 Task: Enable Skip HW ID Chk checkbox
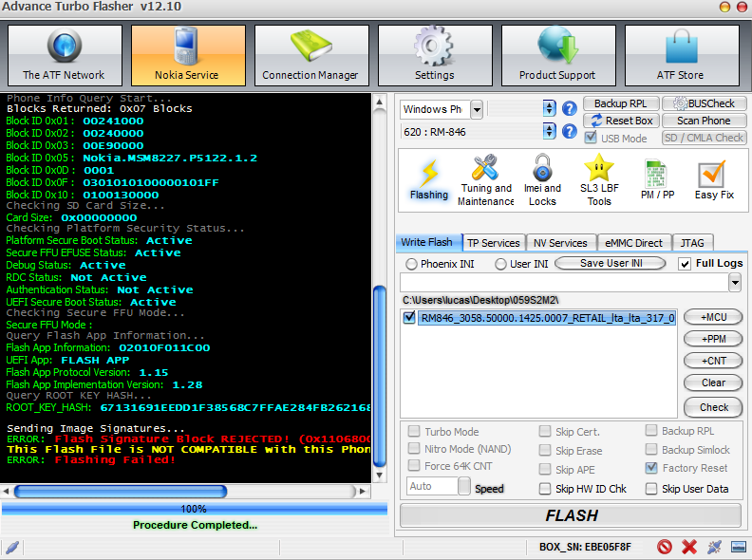(545, 489)
